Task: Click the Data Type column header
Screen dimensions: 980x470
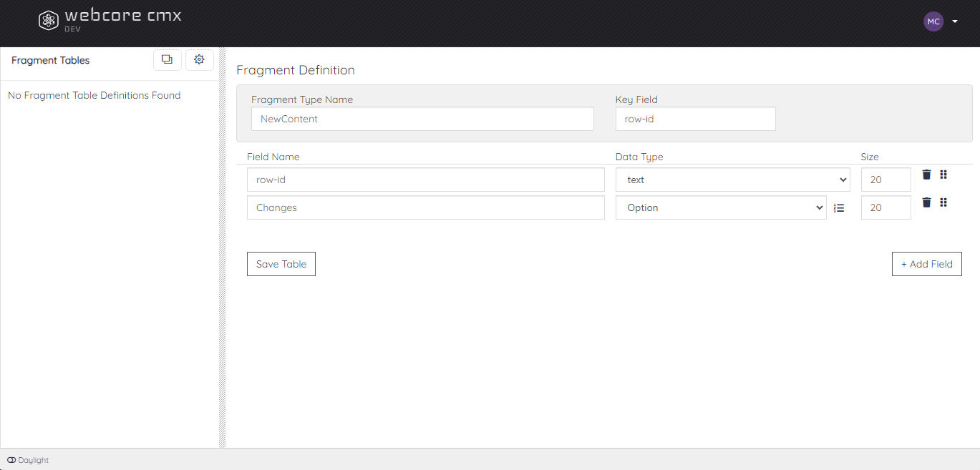Action: coord(639,157)
